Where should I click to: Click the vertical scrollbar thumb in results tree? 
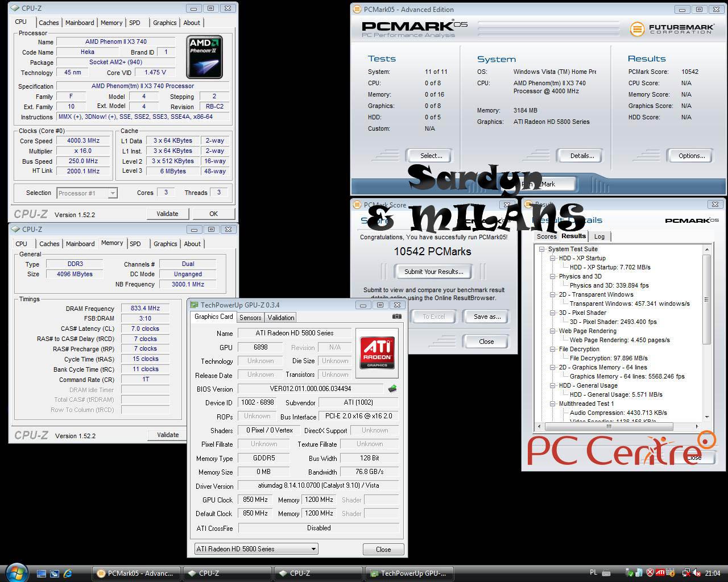[707, 299]
